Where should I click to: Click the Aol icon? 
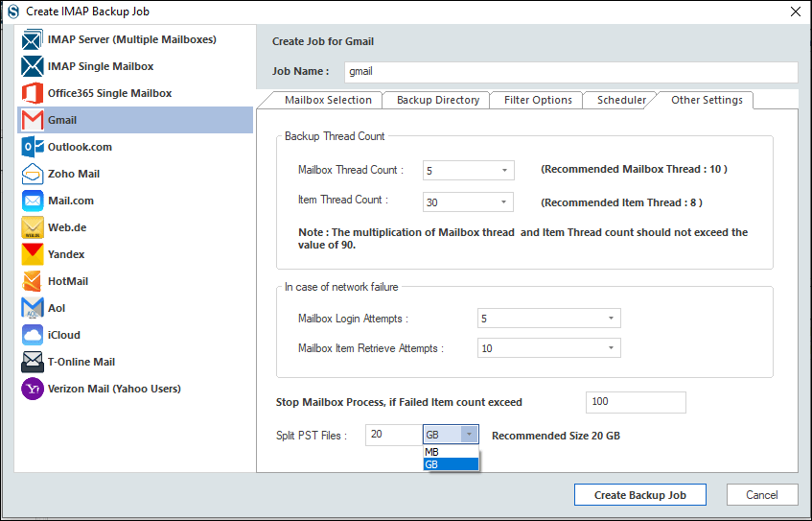(x=32, y=308)
